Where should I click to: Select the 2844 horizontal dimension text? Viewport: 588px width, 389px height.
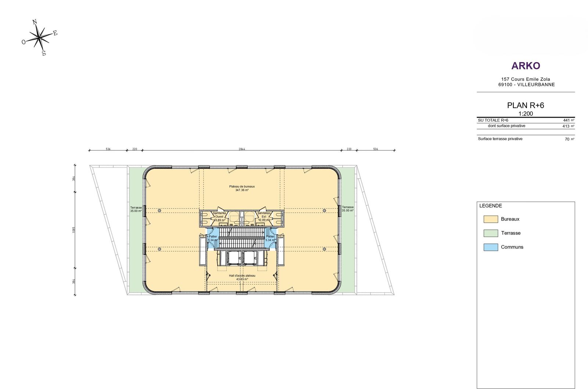[x=242, y=149]
